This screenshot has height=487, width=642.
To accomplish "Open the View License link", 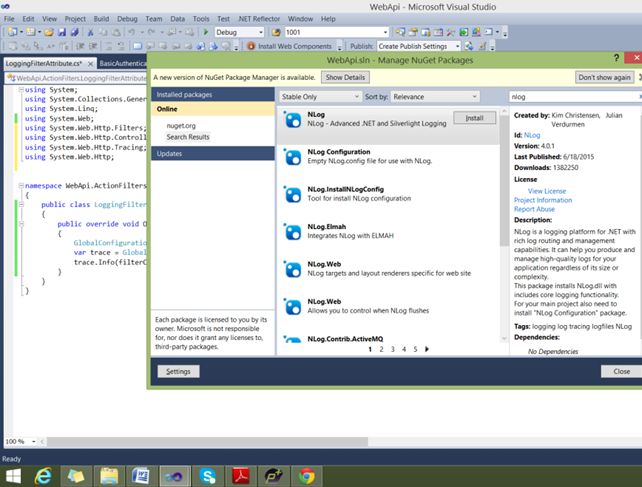I will [x=547, y=191].
